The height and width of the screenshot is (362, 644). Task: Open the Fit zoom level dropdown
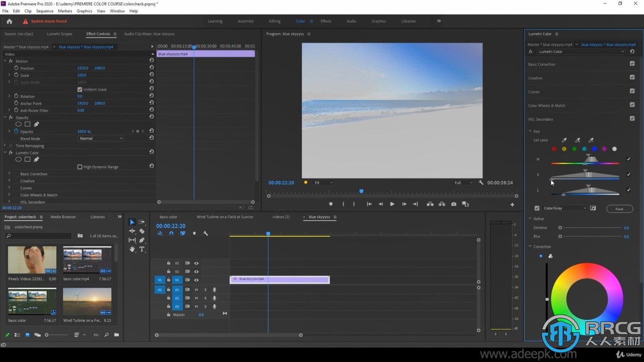tap(323, 183)
